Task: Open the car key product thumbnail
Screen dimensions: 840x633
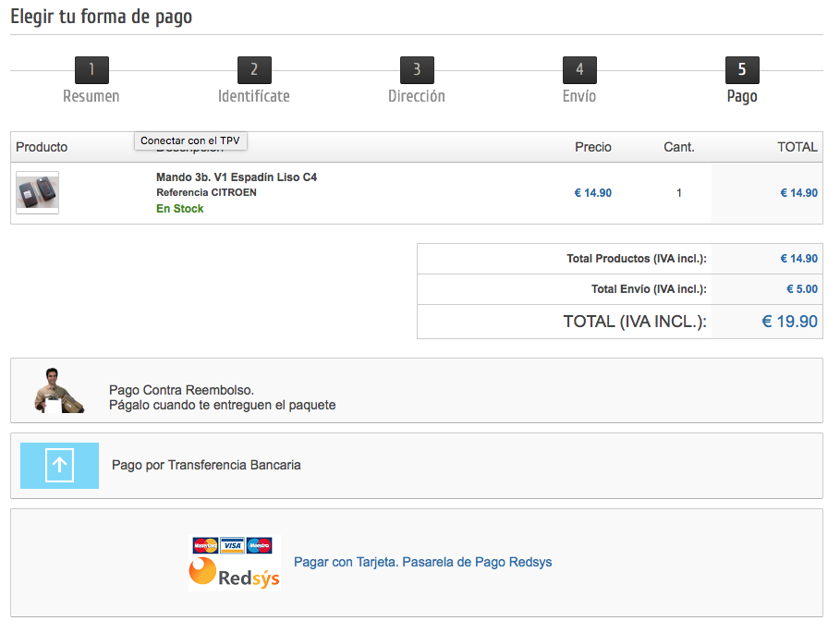Action: [37, 193]
